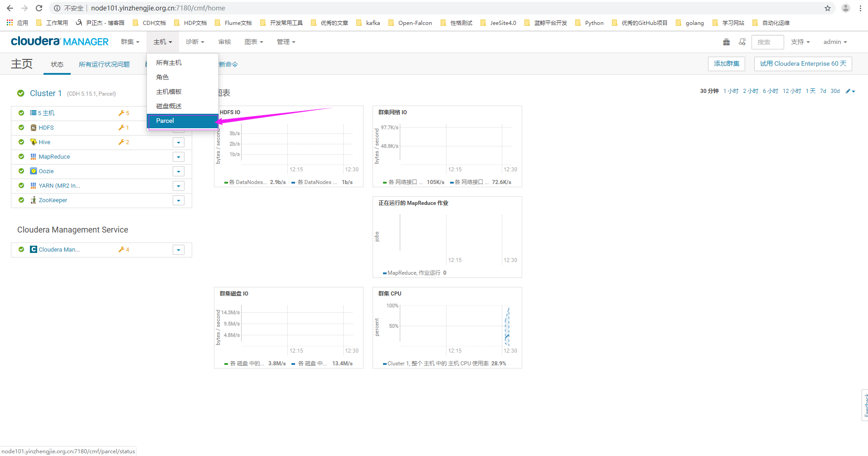868x456 pixels.
Task: Click the 搜索 search field
Action: (767, 42)
